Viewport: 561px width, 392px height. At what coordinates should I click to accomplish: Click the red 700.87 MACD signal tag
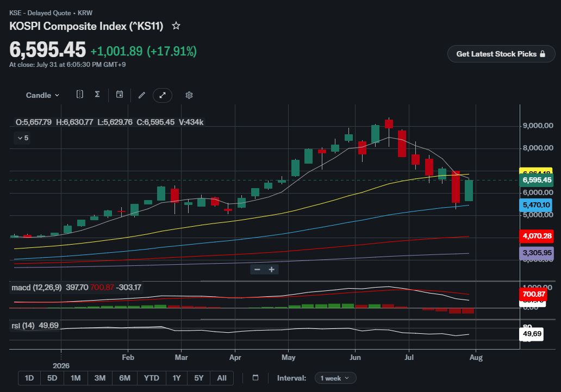pyautogui.click(x=533, y=294)
